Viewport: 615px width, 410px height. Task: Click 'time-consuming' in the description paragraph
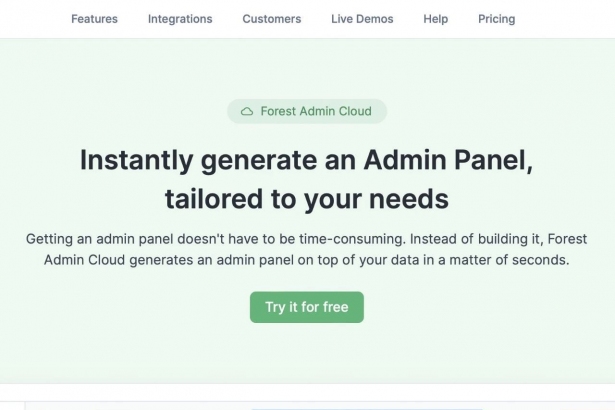[352, 239]
